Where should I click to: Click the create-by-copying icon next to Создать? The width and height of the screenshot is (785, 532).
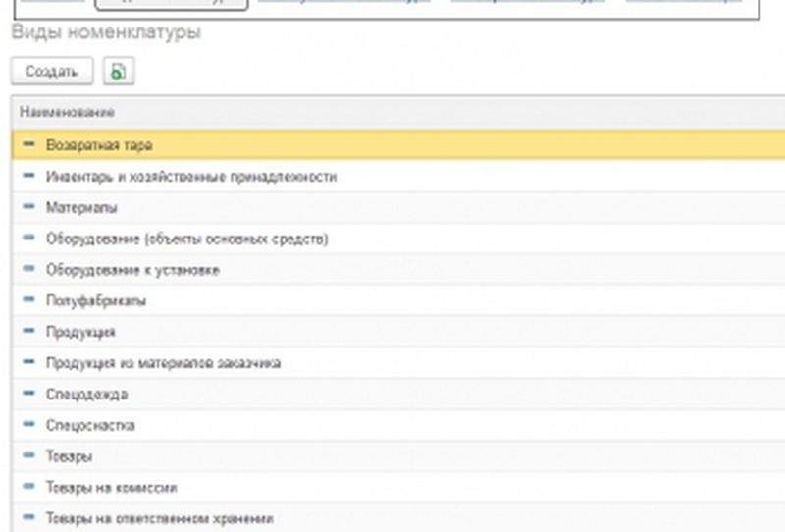(x=118, y=72)
